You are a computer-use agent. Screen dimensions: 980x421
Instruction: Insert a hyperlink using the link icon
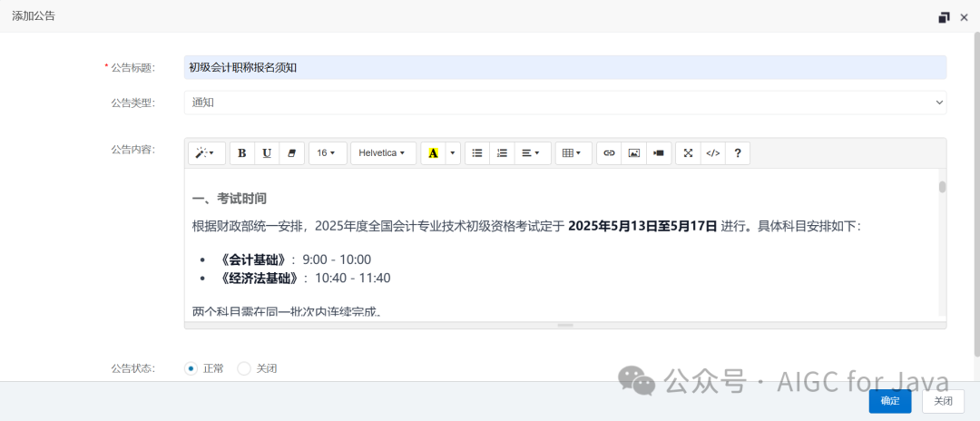coord(610,153)
